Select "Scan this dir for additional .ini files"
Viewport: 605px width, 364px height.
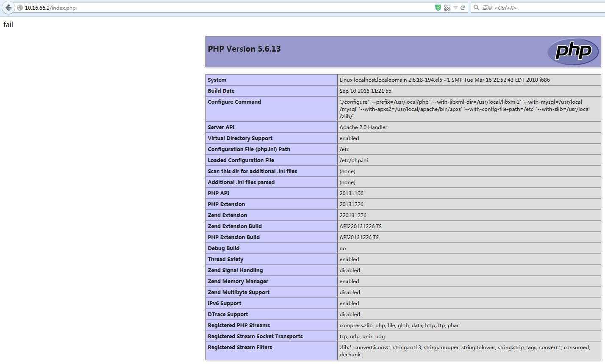(252, 171)
